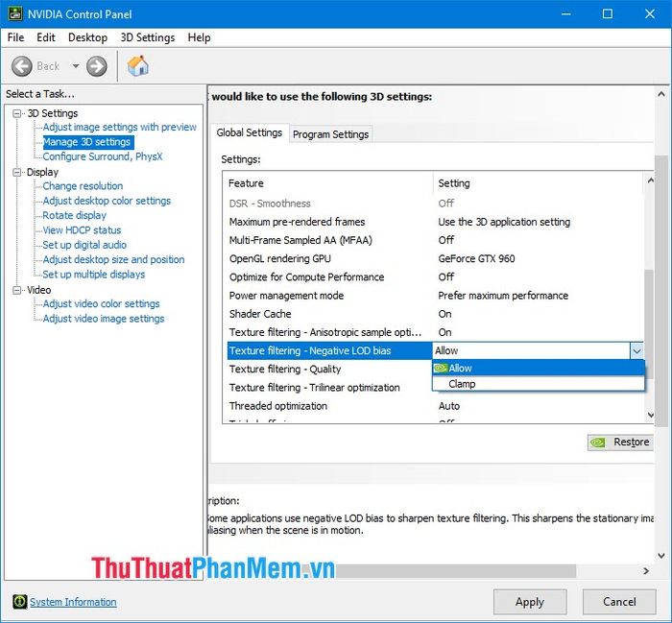Open Set up digital audio
This screenshot has height=623, width=672.
[x=84, y=245]
